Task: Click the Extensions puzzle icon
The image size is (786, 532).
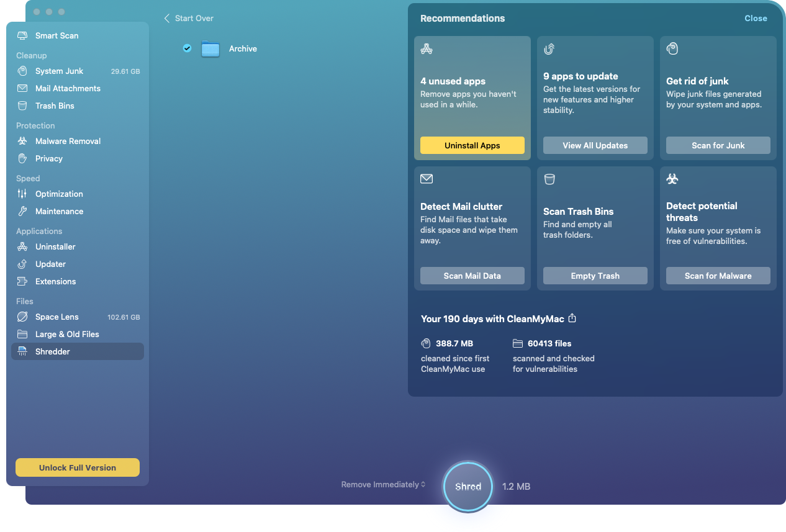Action: [x=22, y=282]
